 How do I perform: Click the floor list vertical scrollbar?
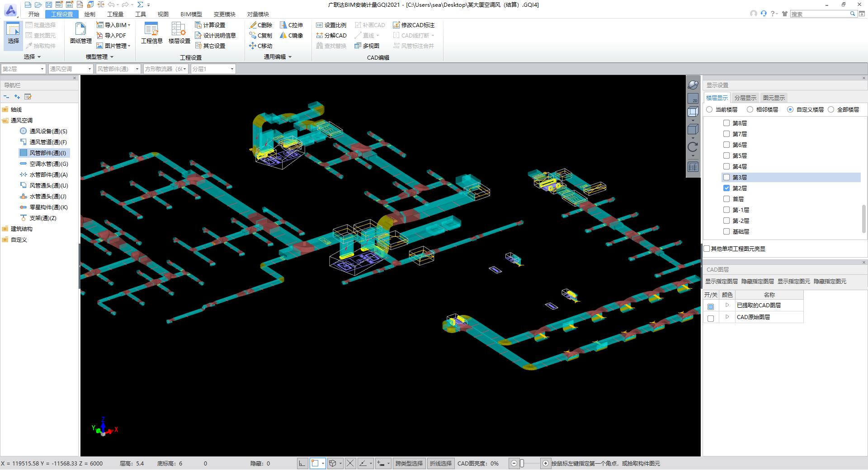(x=864, y=219)
